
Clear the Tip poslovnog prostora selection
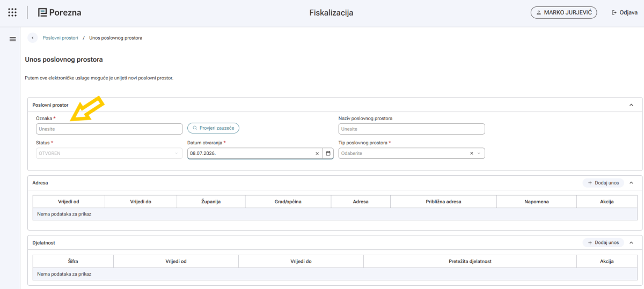click(x=471, y=153)
